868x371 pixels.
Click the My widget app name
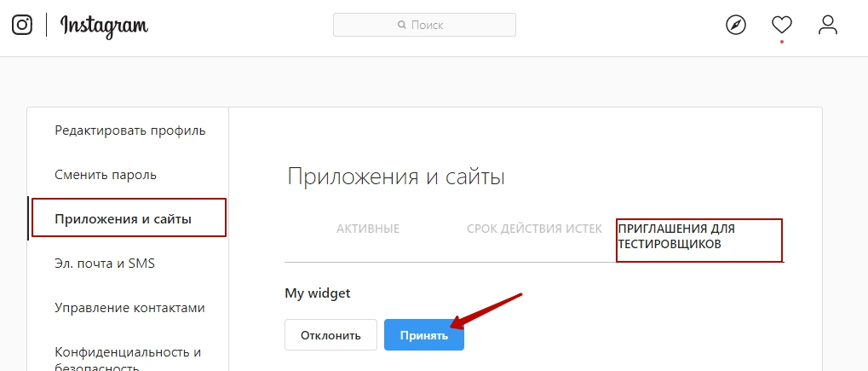(x=318, y=293)
